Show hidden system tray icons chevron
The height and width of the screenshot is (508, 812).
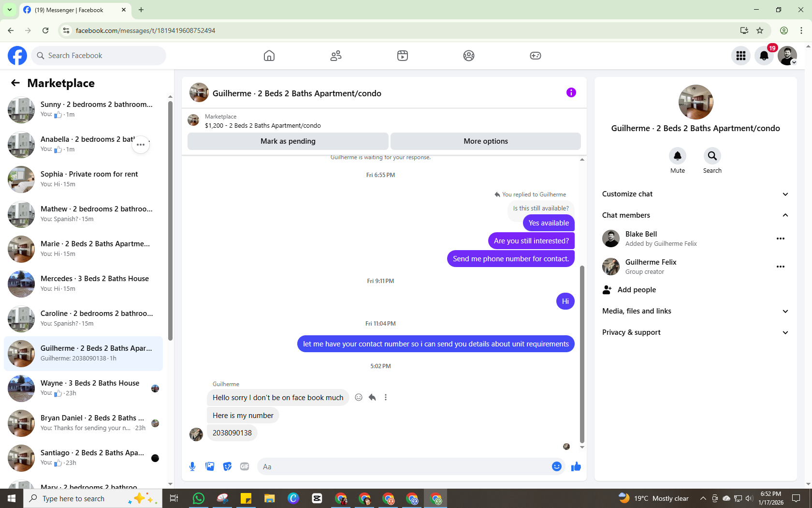tap(703, 498)
